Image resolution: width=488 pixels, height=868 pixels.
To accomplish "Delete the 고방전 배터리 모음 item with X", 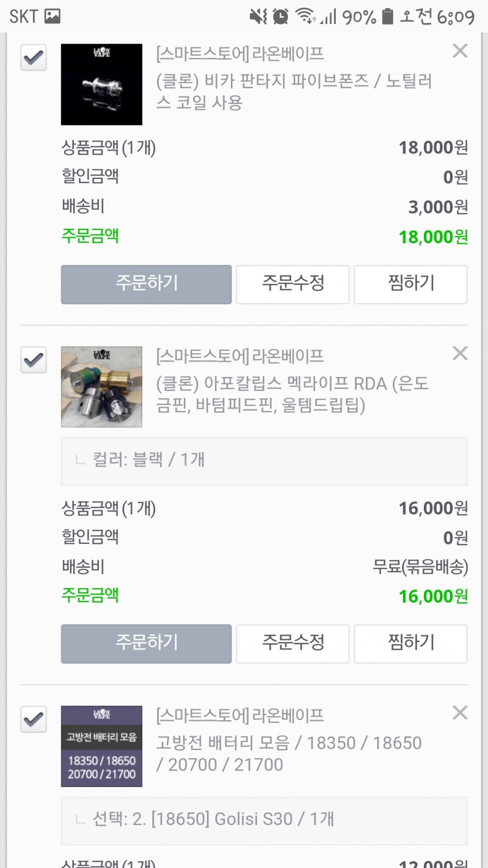I will tap(460, 712).
